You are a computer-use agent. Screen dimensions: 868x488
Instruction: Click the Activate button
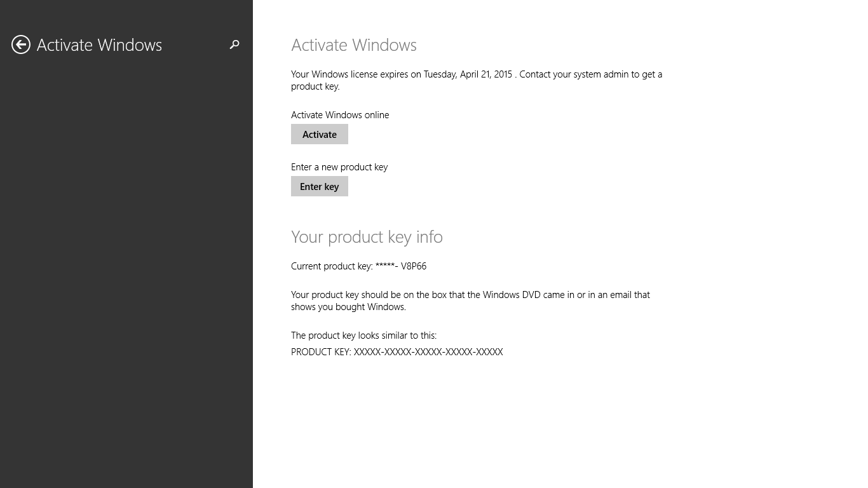click(x=320, y=134)
